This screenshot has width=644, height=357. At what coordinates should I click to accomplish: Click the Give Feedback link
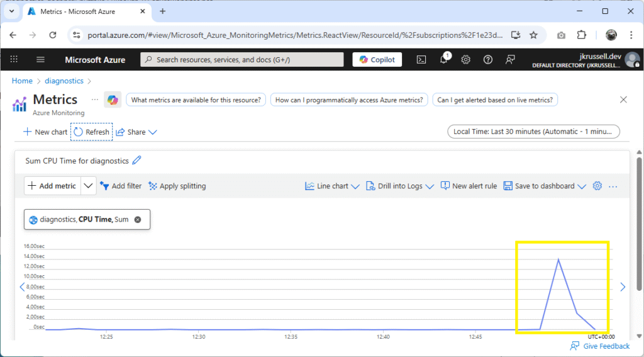click(x=599, y=346)
